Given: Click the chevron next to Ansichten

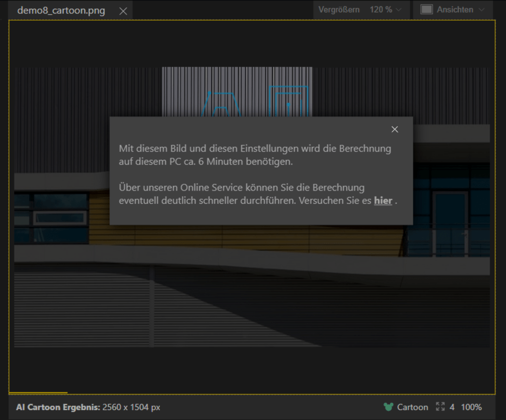Looking at the screenshot, I should coord(482,10).
